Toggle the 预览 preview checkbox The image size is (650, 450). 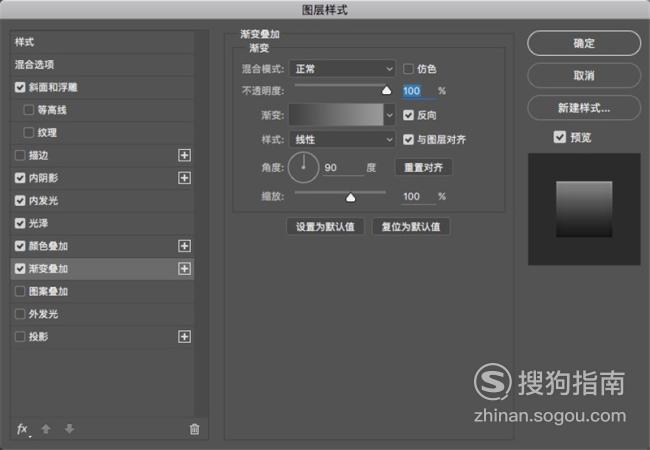[560, 137]
